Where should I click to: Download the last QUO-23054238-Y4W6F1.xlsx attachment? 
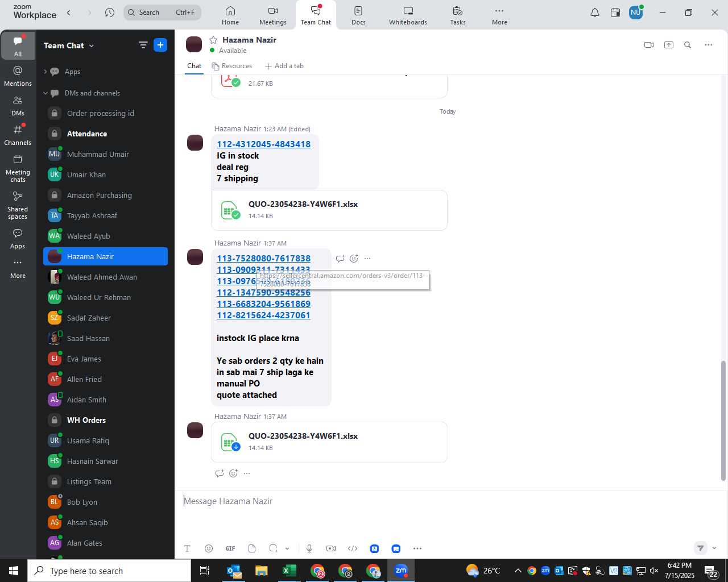click(x=236, y=447)
